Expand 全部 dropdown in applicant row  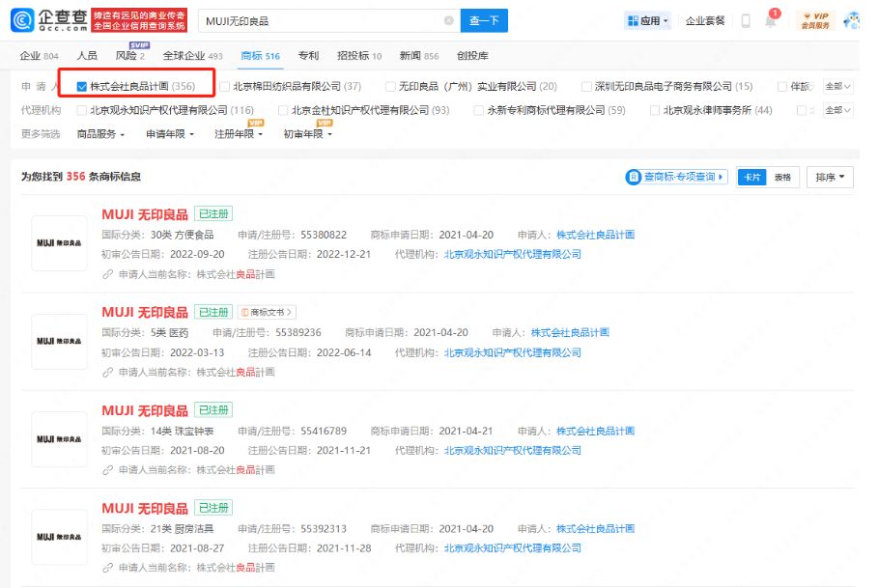[x=837, y=86]
